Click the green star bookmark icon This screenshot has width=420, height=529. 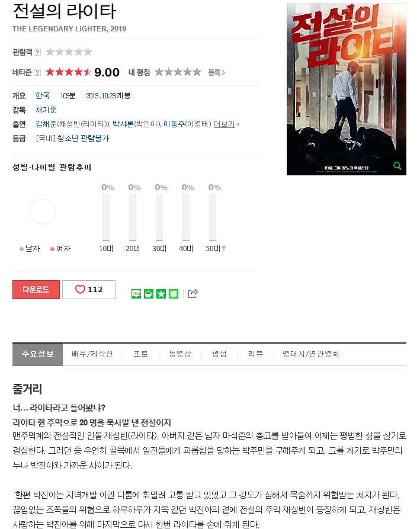[161, 294]
